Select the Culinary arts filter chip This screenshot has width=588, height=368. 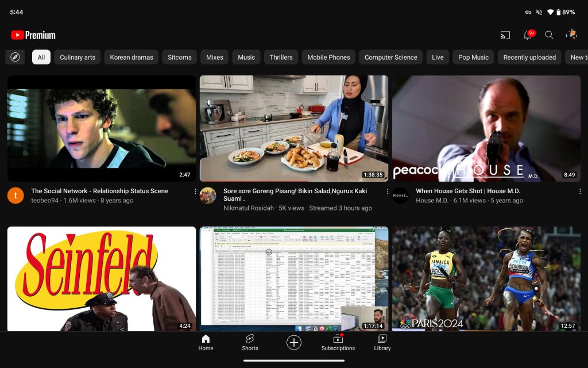click(78, 57)
